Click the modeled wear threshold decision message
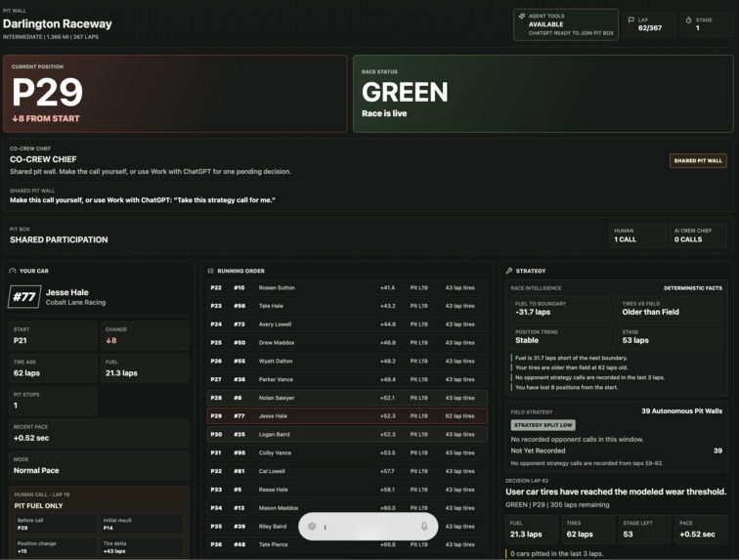739x560 pixels. tap(616, 492)
